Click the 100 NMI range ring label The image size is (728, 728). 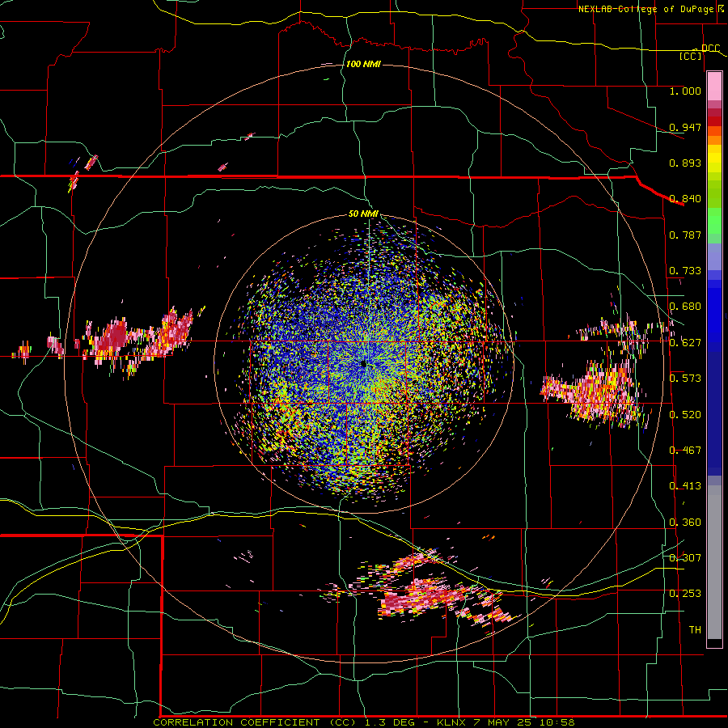tap(363, 64)
